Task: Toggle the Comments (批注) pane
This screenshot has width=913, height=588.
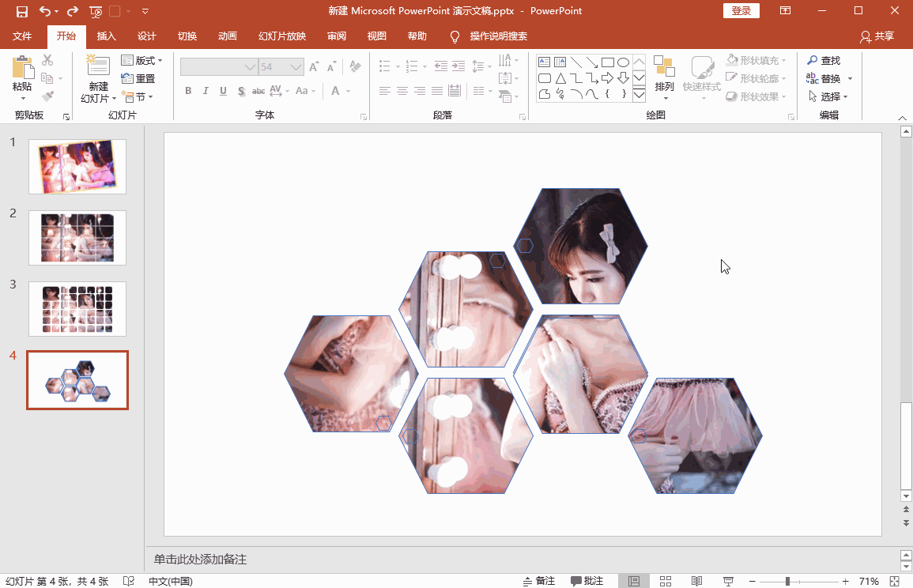Action: (x=587, y=581)
